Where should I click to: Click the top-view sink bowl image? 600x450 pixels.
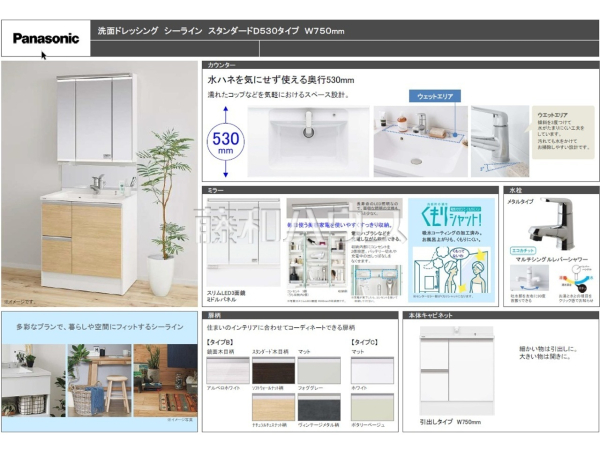(308, 141)
